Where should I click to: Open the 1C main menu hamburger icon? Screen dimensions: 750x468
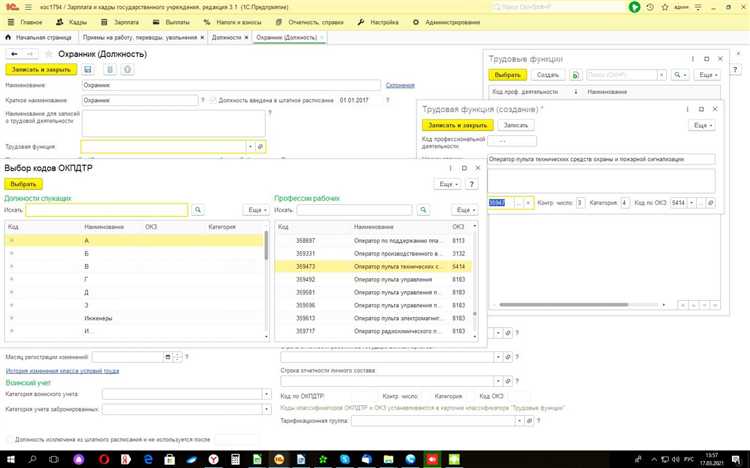29,7
